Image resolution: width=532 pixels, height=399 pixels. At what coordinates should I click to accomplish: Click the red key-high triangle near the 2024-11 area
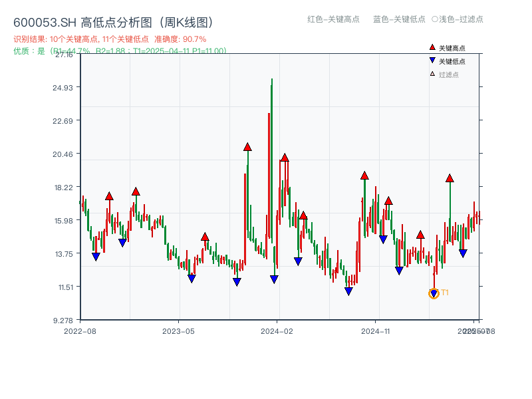tap(364, 176)
